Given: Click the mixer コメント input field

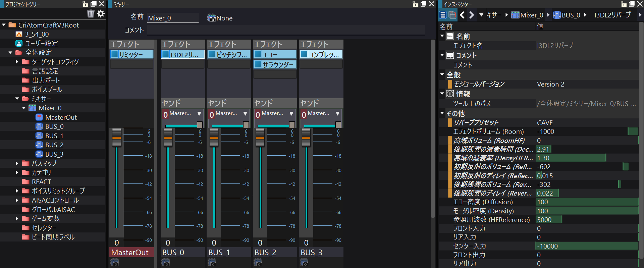Looking at the screenshot, I should (x=286, y=30).
